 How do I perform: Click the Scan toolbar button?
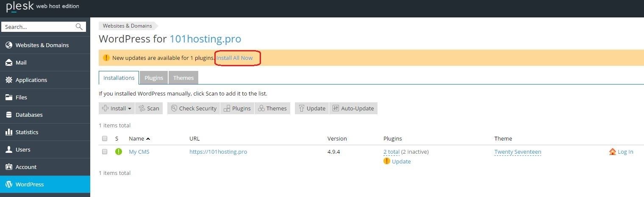point(149,108)
